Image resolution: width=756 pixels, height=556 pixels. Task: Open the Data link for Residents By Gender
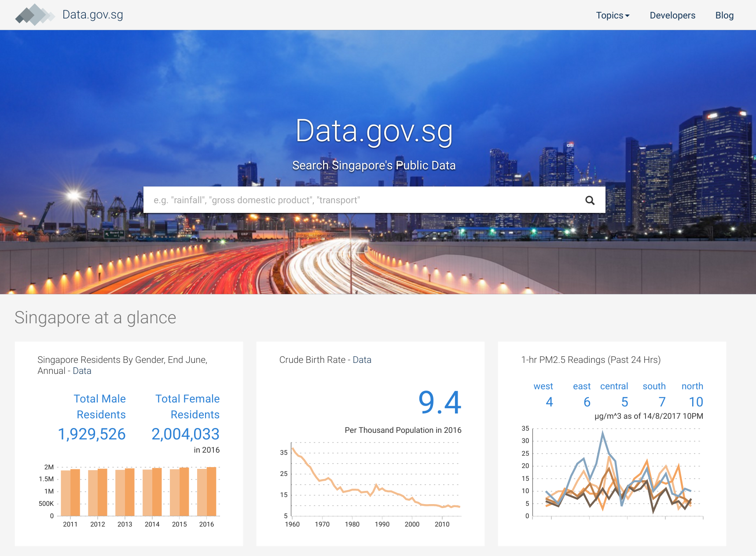[x=82, y=371]
